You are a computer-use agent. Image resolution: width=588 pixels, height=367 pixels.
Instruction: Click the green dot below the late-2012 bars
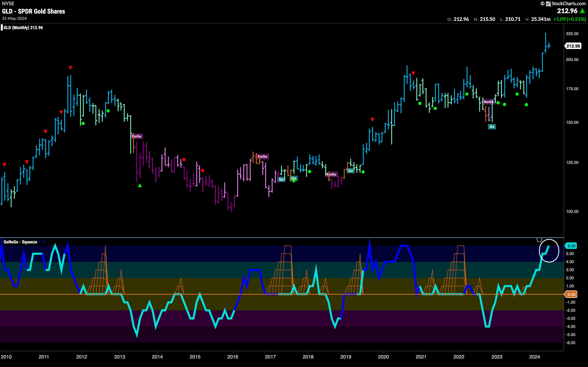(108, 111)
